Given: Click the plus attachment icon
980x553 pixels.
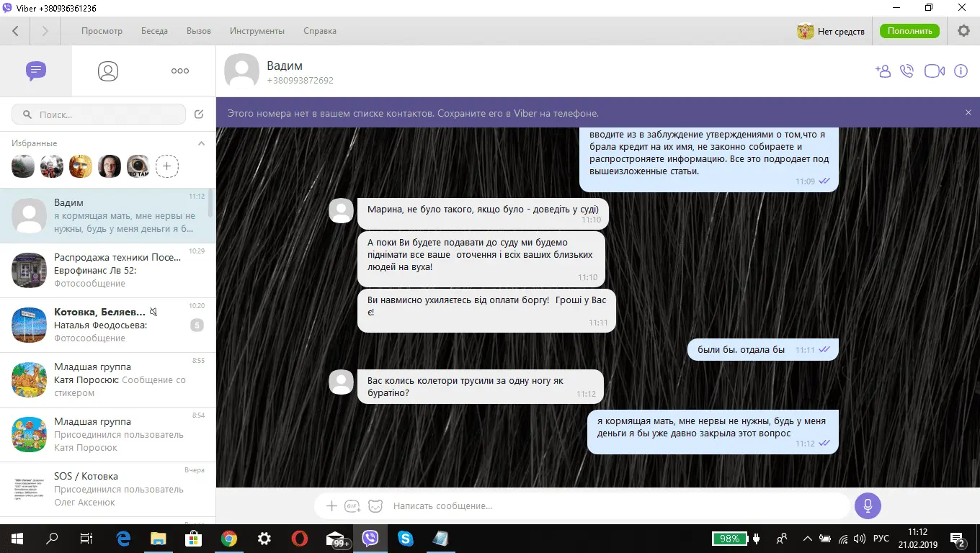Looking at the screenshot, I should tap(331, 506).
